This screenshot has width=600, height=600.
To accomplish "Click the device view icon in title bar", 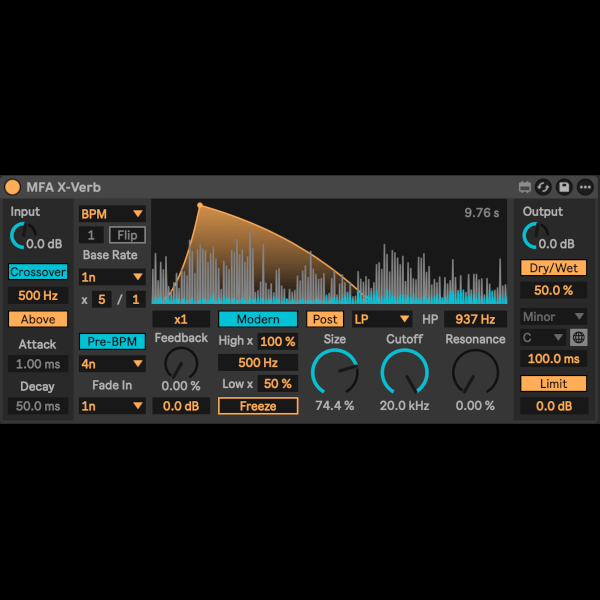I will [x=524, y=187].
